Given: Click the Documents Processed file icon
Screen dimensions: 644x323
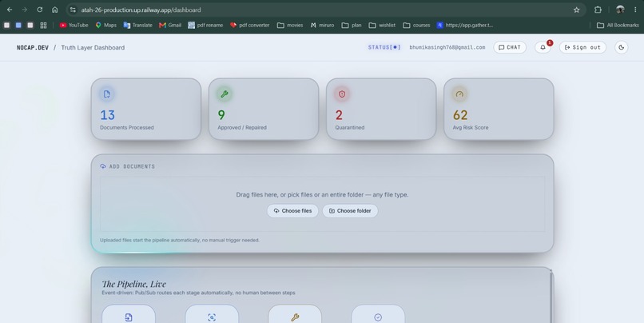Looking at the screenshot, I should click(x=107, y=94).
